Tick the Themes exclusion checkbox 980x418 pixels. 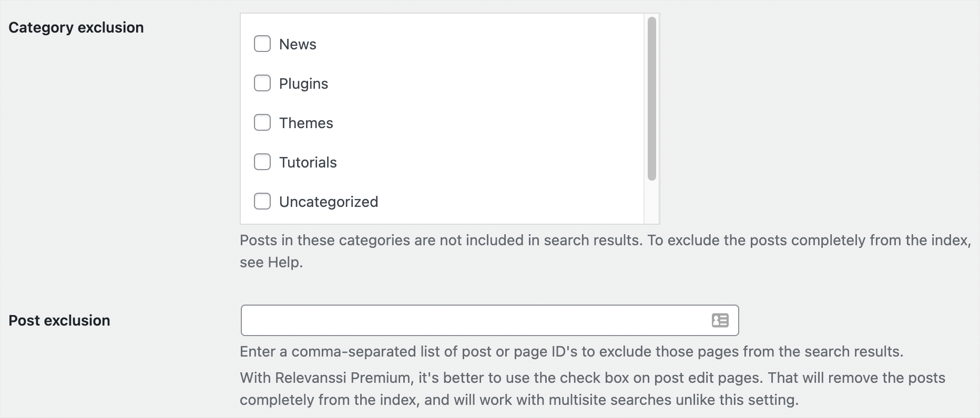[262, 122]
